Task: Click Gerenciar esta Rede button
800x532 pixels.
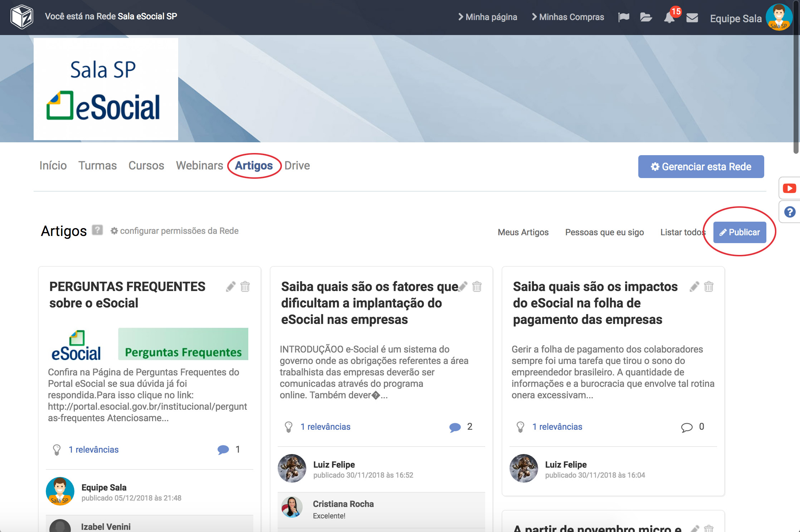Action: (x=701, y=167)
